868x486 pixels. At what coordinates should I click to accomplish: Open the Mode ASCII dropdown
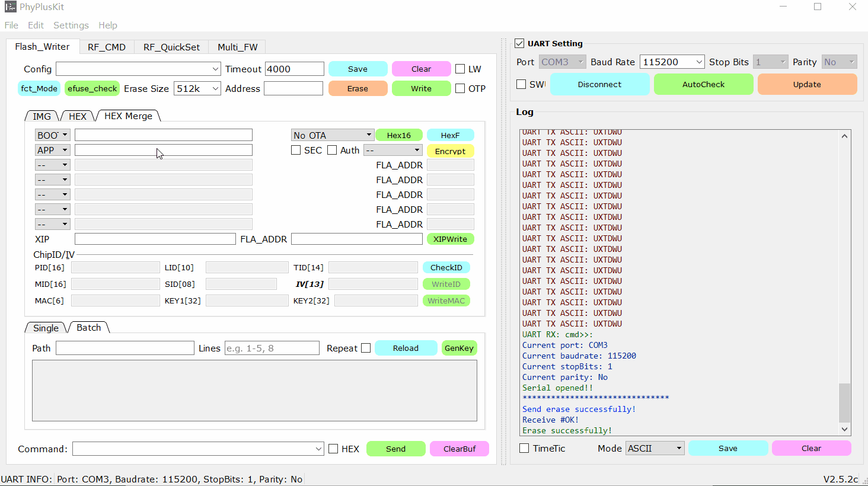click(655, 448)
